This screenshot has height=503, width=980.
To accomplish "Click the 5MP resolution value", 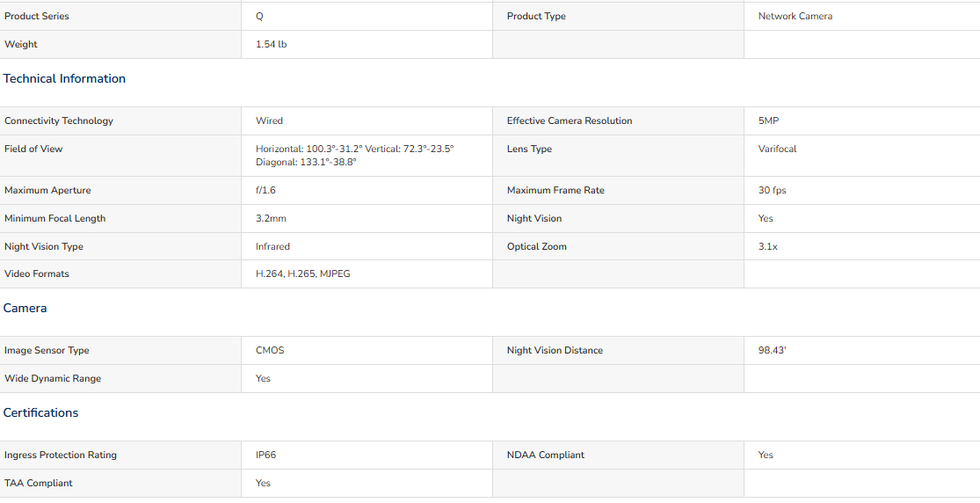I will [769, 120].
